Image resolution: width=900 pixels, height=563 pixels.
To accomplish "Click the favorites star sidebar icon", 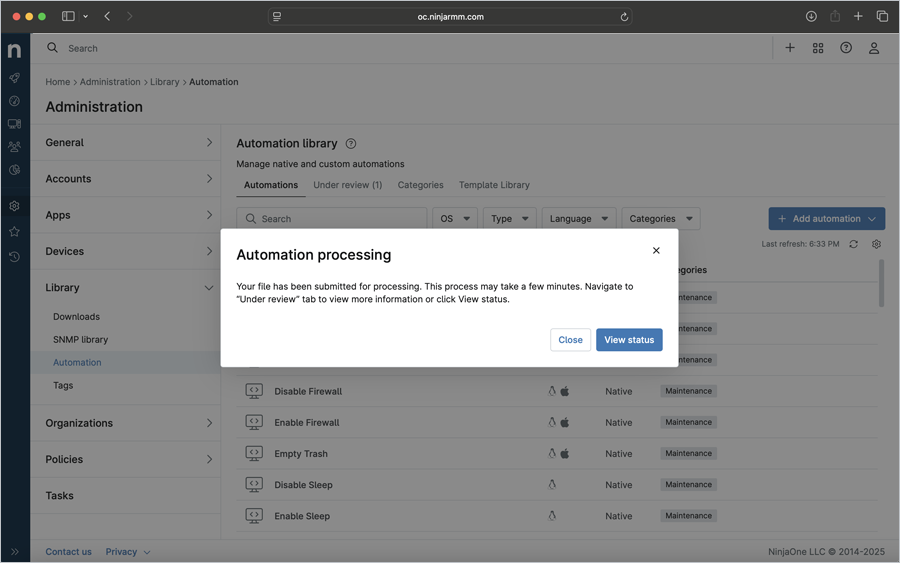I will tap(14, 232).
